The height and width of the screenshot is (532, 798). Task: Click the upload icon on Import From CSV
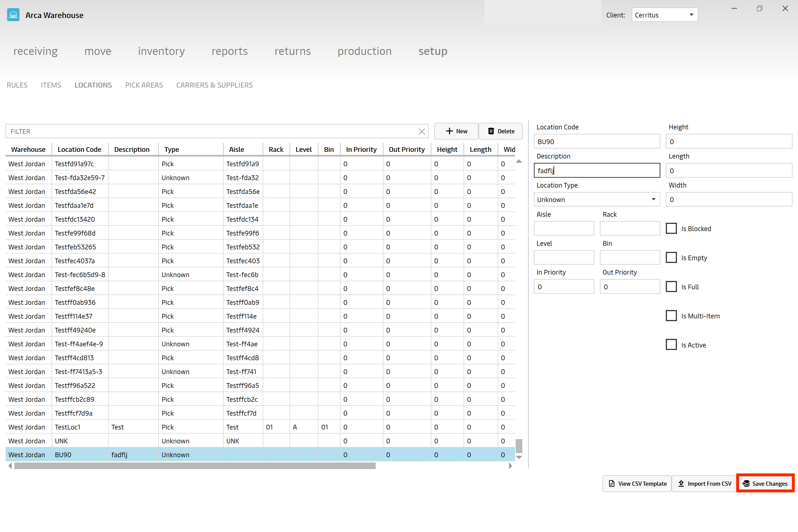point(681,484)
